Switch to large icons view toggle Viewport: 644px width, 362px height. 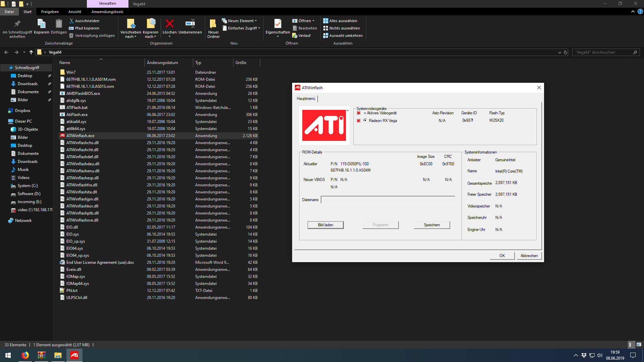tap(639, 345)
